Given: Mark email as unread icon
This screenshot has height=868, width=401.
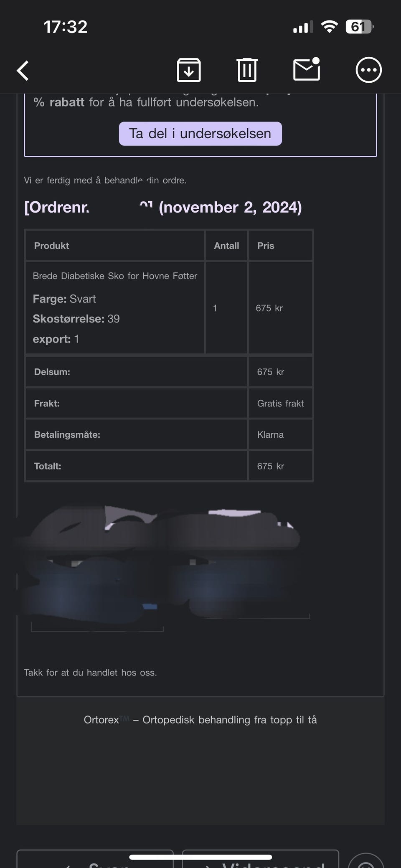Looking at the screenshot, I should [x=307, y=69].
